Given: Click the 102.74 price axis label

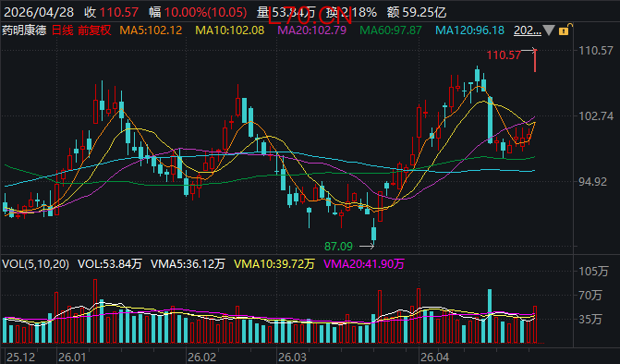Looking at the screenshot, I should point(596,115).
